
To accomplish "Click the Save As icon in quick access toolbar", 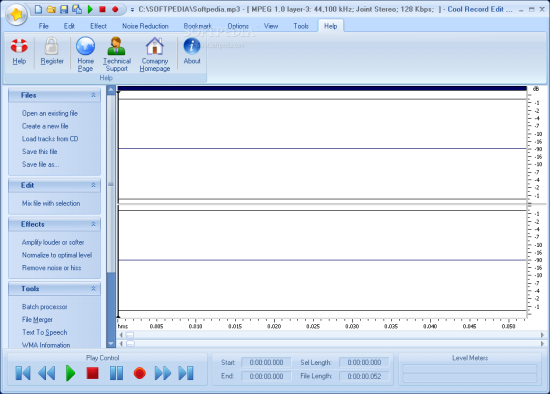I will [77, 9].
